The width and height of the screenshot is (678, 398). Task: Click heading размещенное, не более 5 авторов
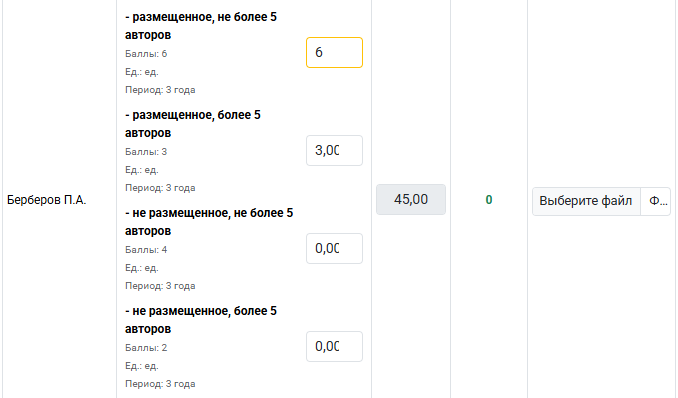[x=201, y=26]
